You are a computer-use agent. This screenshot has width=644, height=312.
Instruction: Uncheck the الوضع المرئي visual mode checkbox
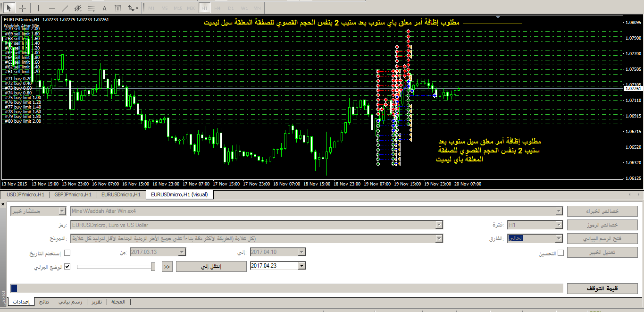[x=67, y=267]
